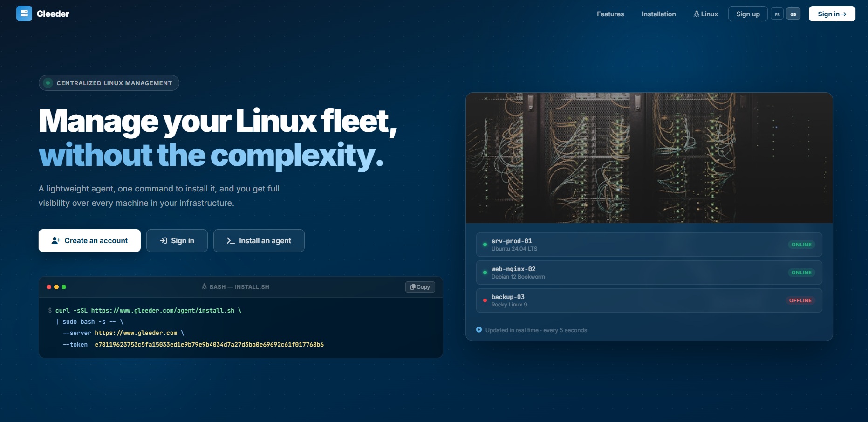868x422 pixels.
Task: Click the server rack photo
Action: click(649, 158)
